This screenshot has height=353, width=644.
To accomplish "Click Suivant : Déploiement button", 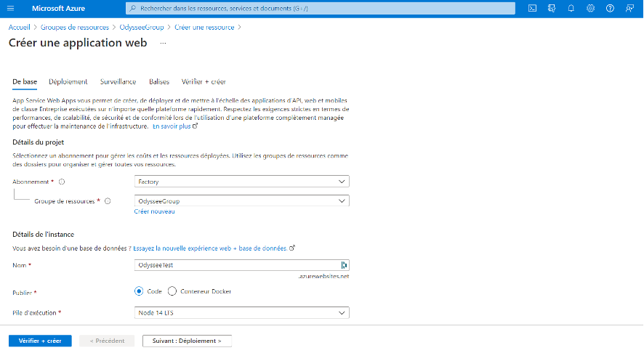I will click(187, 341).
